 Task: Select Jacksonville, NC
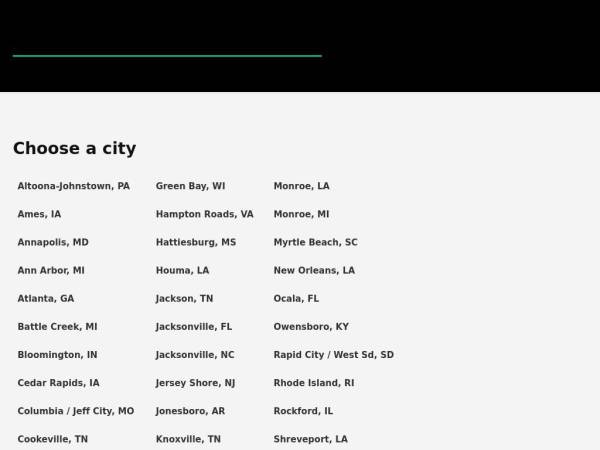195,355
